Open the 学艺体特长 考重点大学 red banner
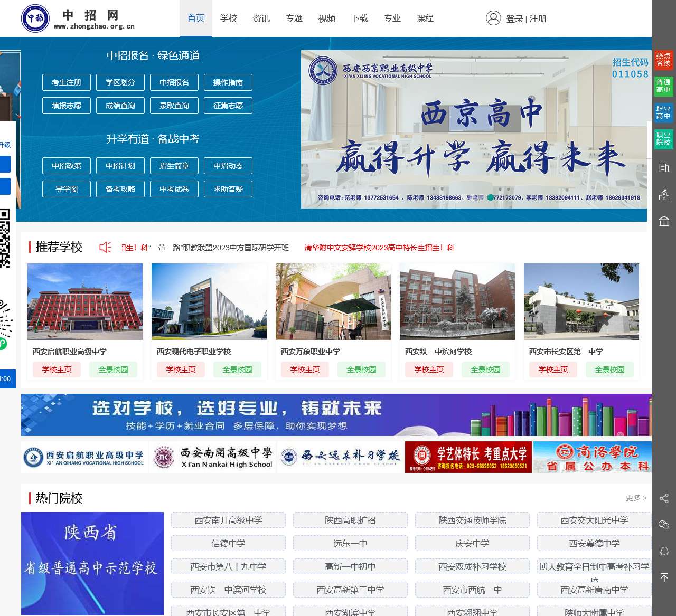This screenshot has height=616, width=676. 468,457
